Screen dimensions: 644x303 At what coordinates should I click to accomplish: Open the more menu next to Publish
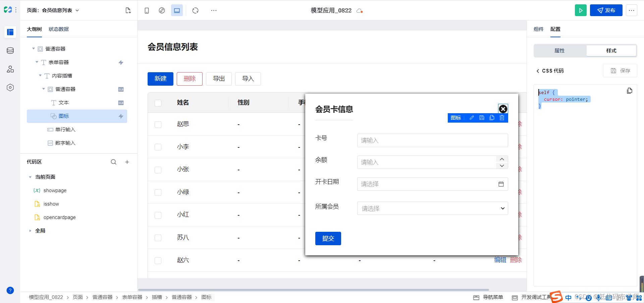pos(631,10)
